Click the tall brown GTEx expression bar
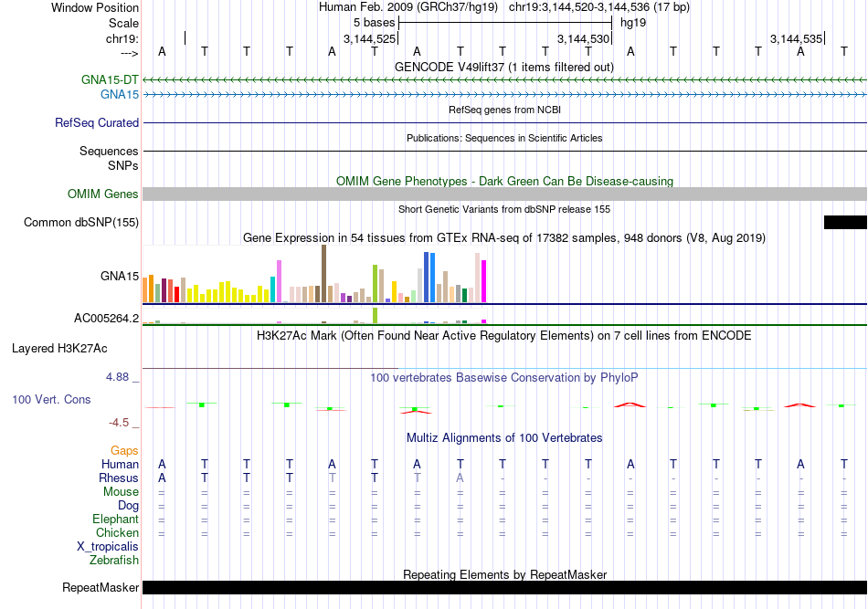Screen dimensions: 868x609 click(323, 274)
